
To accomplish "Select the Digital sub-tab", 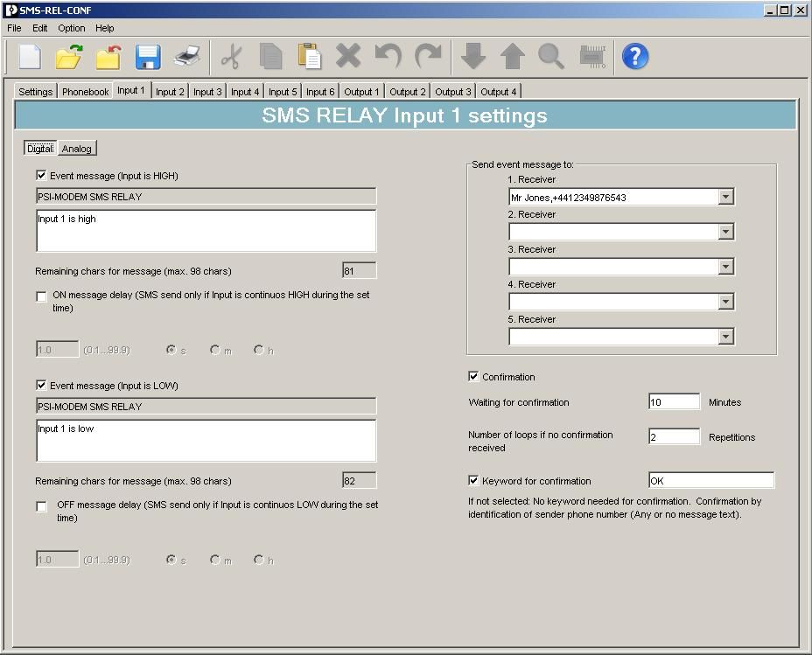I will point(40,149).
